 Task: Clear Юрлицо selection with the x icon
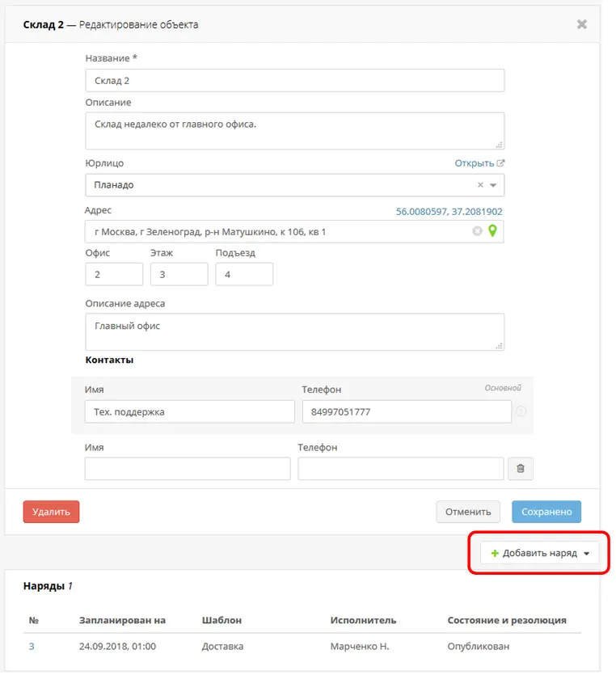pos(480,185)
